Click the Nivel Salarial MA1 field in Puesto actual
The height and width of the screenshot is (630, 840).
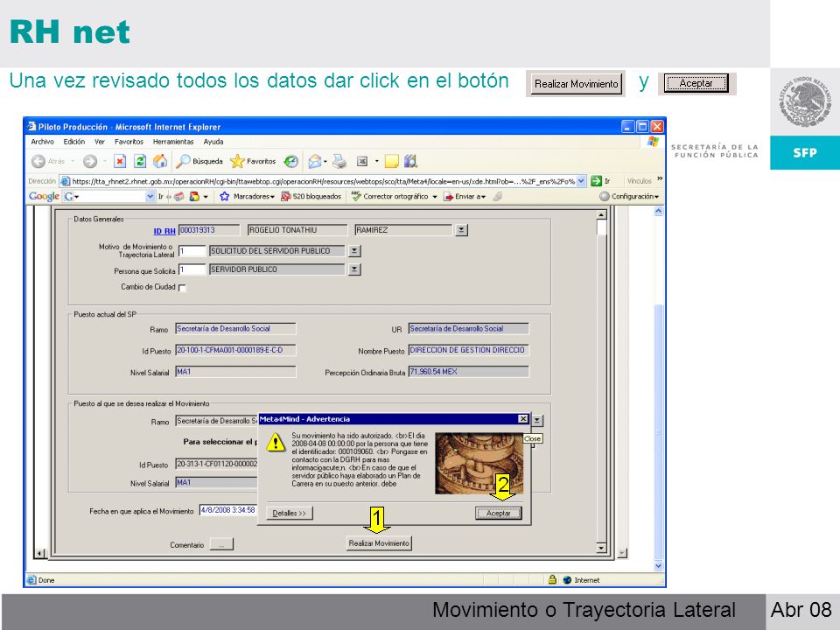coord(235,372)
